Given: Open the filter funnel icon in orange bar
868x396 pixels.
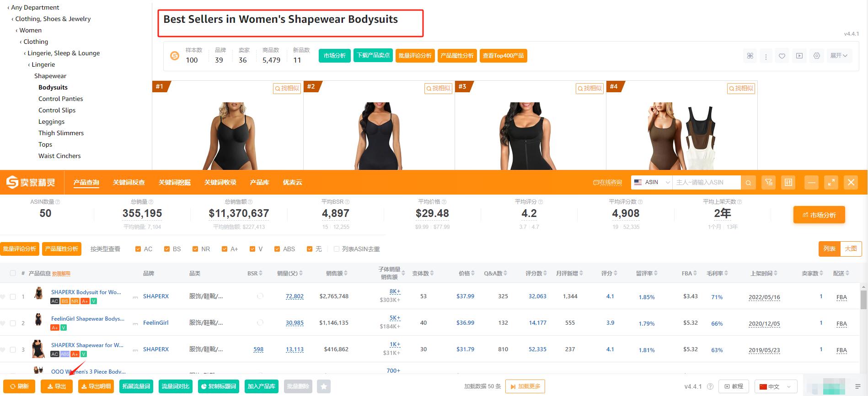Looking at the screenshot, I should click(769, 183).
